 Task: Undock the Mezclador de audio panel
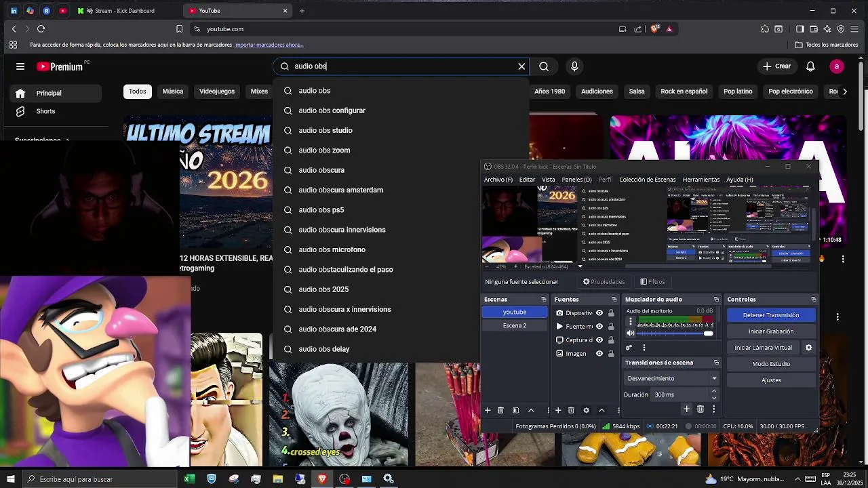click(716, 300)
